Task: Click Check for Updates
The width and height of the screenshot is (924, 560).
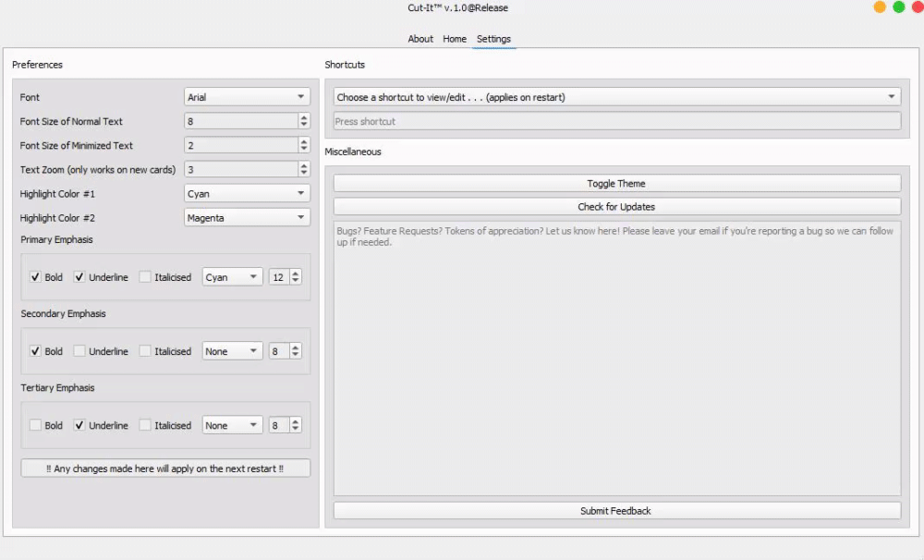Action: click(x=616, y=207)
